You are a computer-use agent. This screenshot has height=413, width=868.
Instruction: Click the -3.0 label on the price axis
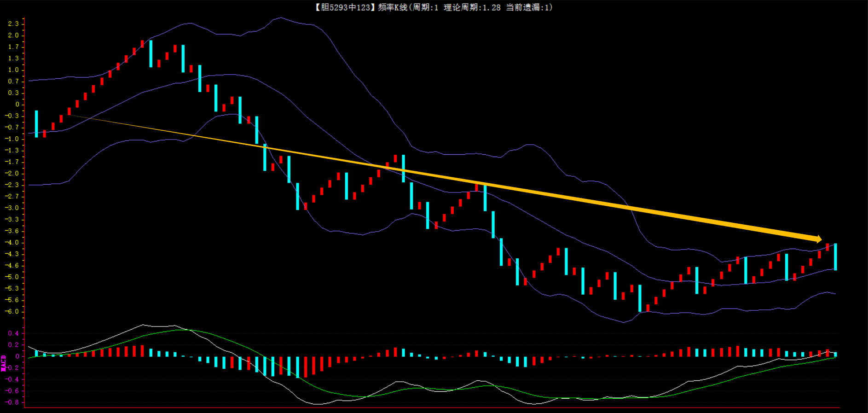tap(12, 208)
